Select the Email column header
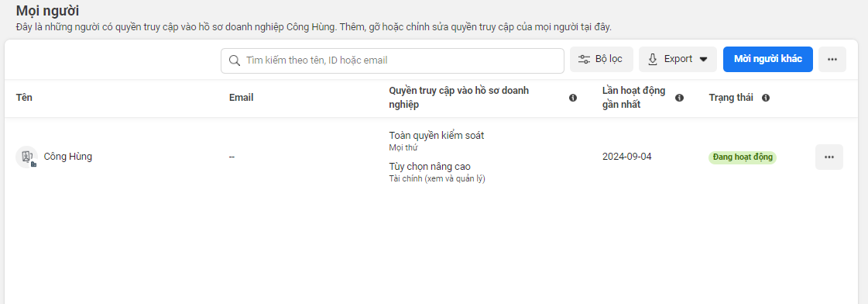Screen dimensions: 868x304 click(x=242, y=98)
